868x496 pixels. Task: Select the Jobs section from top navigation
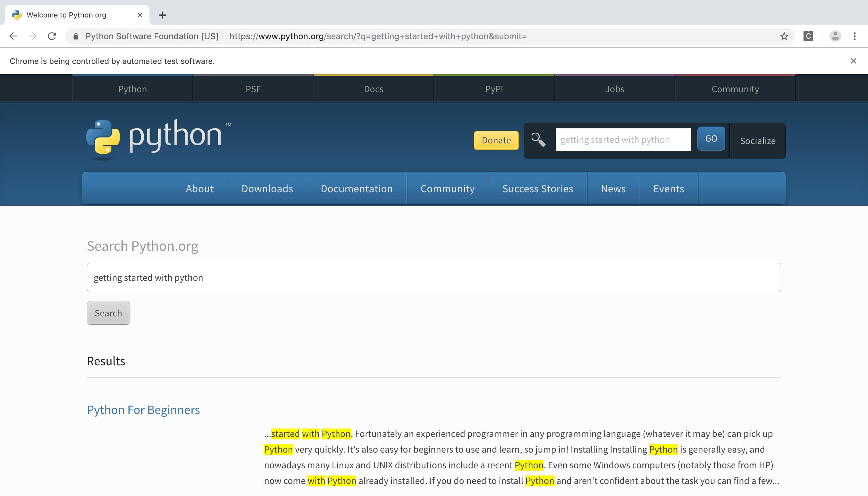pos(615,89)
